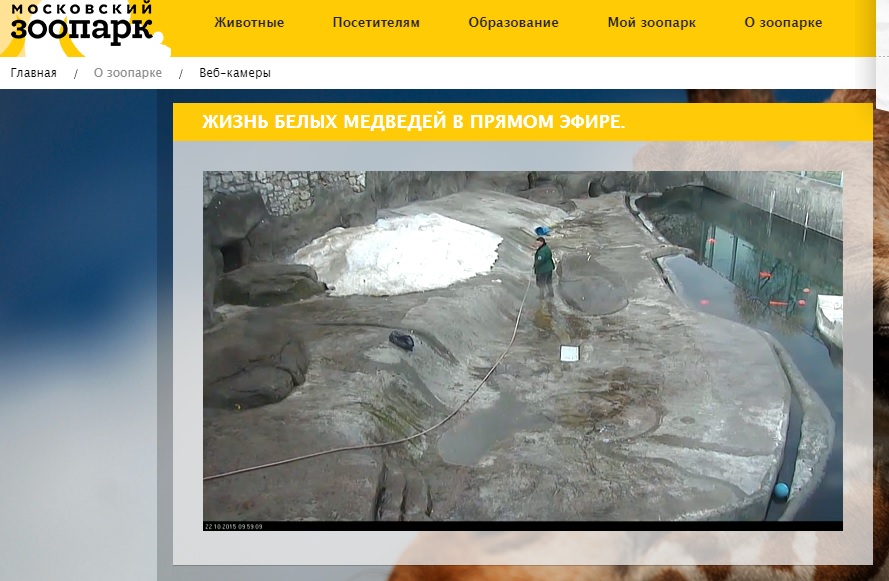Open the Животные menu
Image resolution: width=889 pixels, height=581 pixels.
tap(250, 23)
